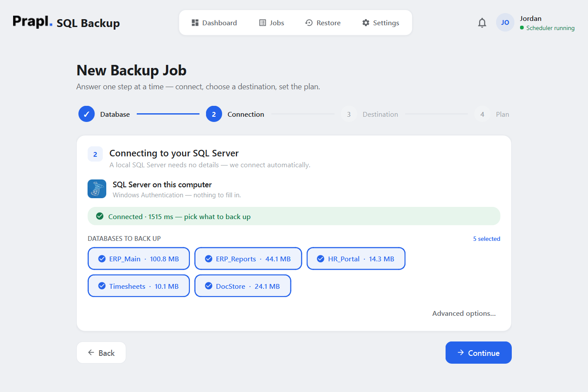
Task: Click the Connection step number circle
Action: click(x=214, y=114)
